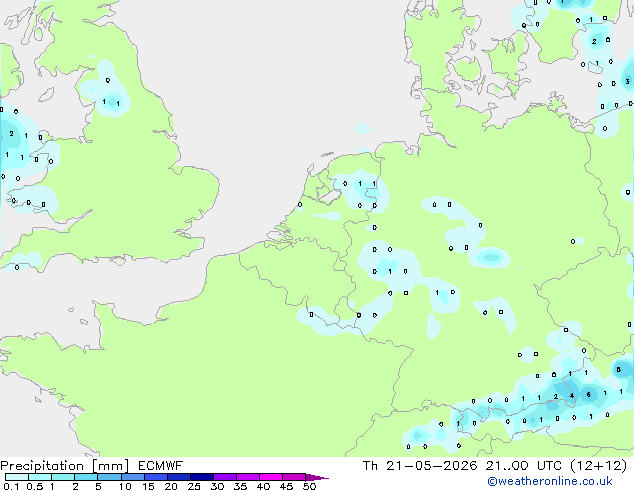Click the "20" legend scale label
The image size is (634, 490).
click(x=171, y=486)
